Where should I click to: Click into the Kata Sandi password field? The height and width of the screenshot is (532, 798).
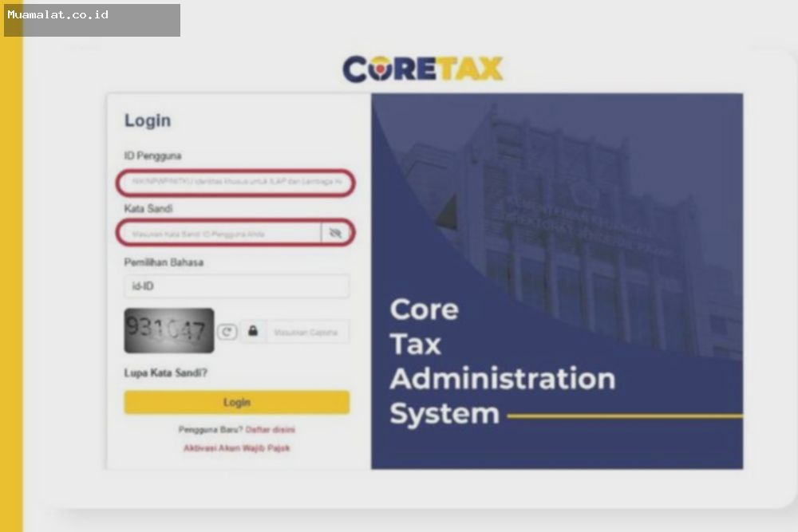(x=219, y=233)
